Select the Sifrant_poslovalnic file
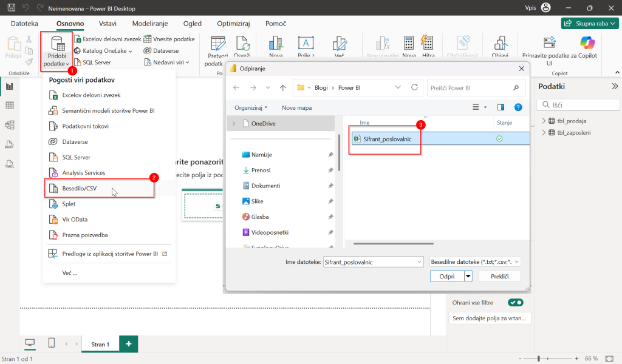 click(387, 139)
